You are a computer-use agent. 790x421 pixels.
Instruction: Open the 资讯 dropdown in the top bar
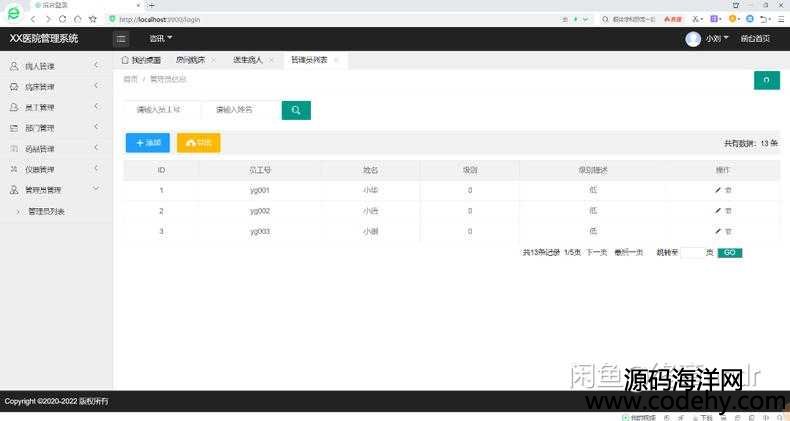point(160,39)
